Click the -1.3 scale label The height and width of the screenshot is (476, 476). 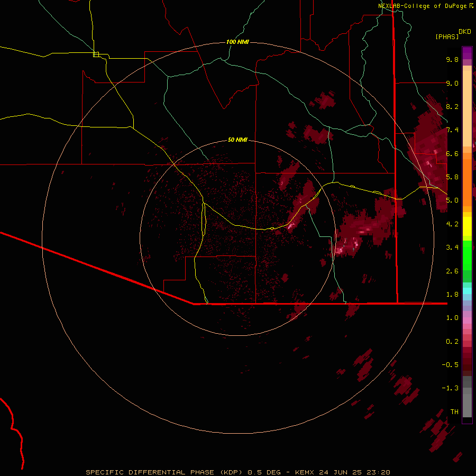(x=450, y=388)
